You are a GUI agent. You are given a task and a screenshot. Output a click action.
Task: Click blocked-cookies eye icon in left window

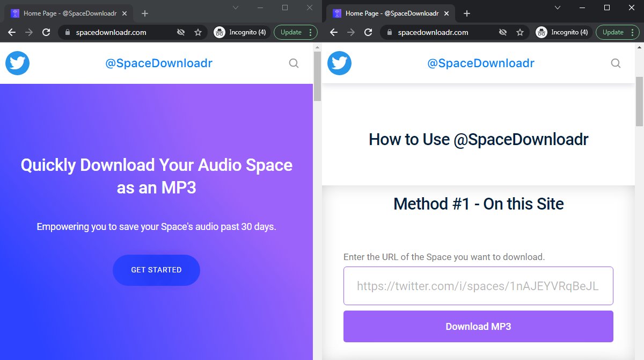tap(181, 32)
